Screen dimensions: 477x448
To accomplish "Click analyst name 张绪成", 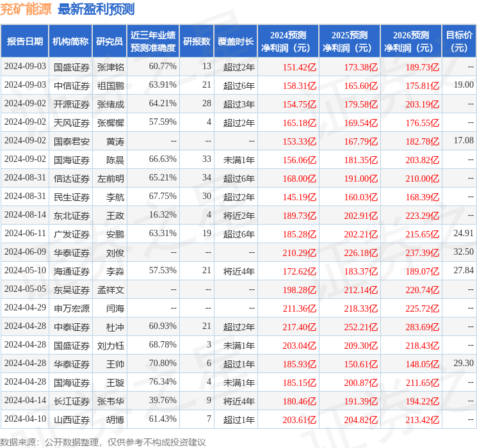I will (x=111, y=104).
